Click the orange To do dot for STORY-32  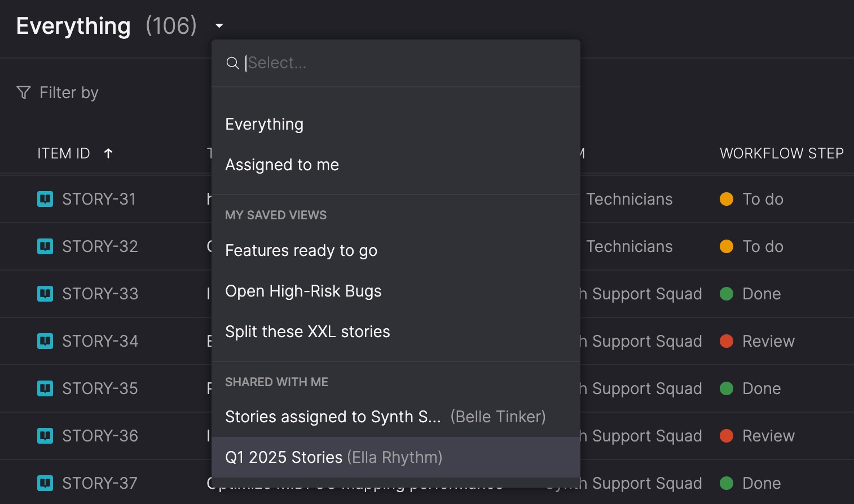point(727,246)
